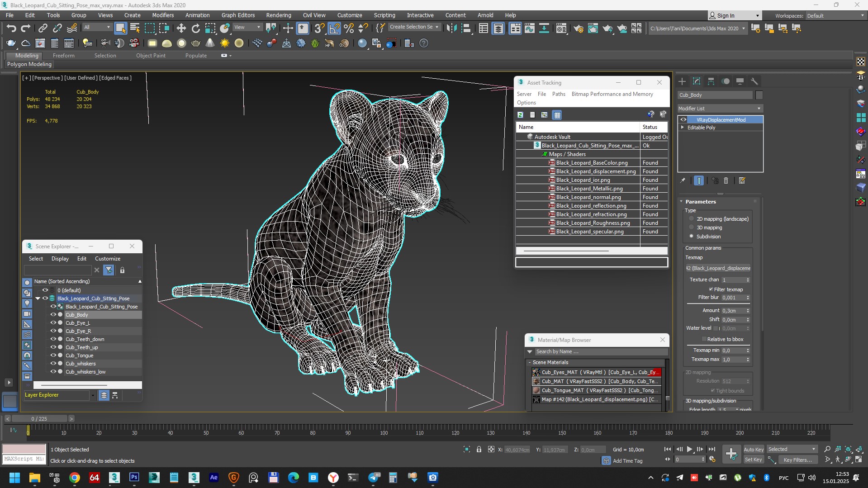868x488 pixels.
Task: Open Google Chrome from the taskbar
Action: tap(75, 478)
